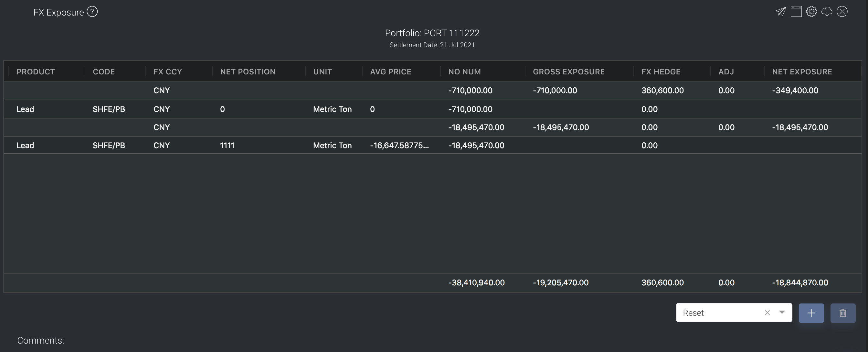Click the blue plus add button
This screenshot has width=868, height=352.
click(811, 313)
